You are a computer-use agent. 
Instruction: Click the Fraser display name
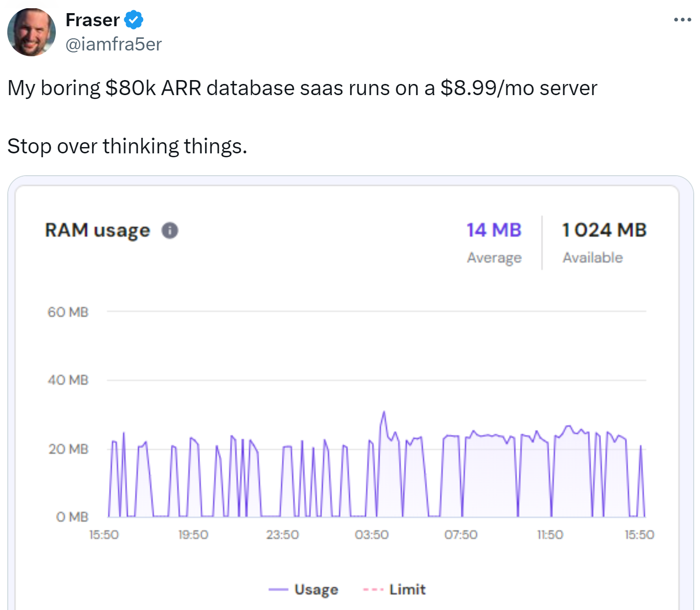[92, 20]
